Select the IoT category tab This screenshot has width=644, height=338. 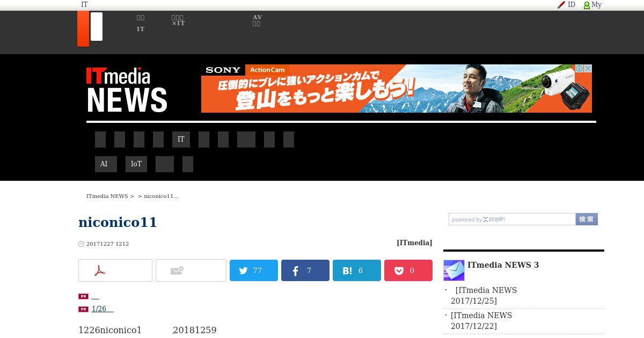[x=136, y=164]
